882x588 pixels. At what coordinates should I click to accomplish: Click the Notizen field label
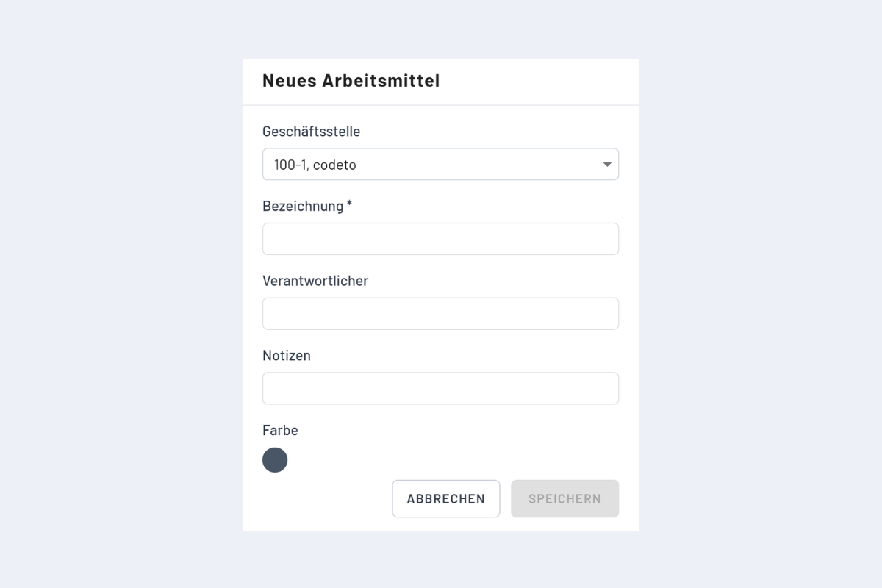point(287,355)
